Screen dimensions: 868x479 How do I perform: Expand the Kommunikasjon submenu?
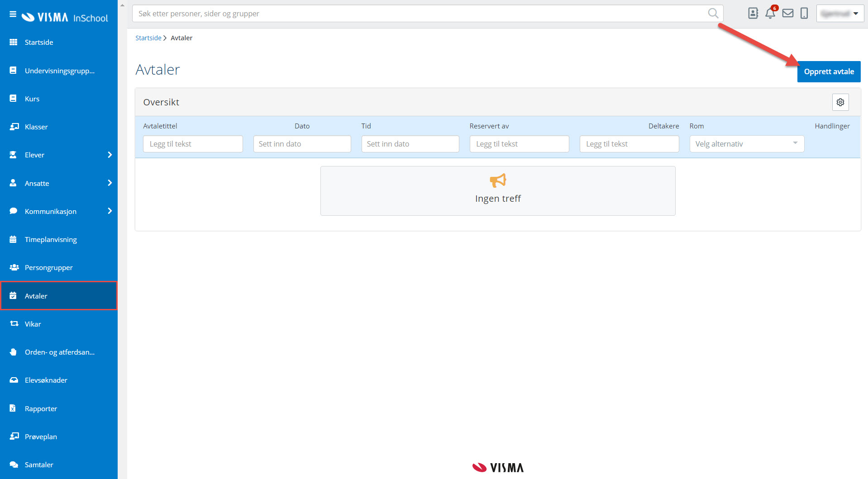pyautogui.click(x=109, y=211)
